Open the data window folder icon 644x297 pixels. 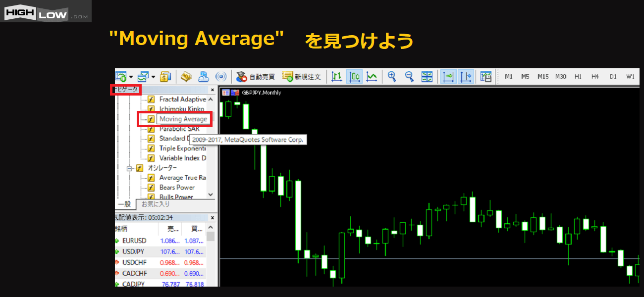click(x=186, y=77)
